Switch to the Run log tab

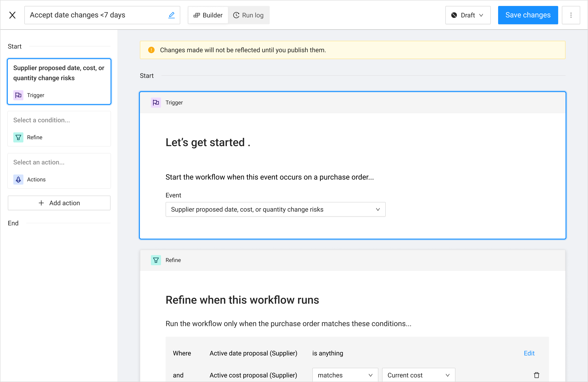point(249,15)
